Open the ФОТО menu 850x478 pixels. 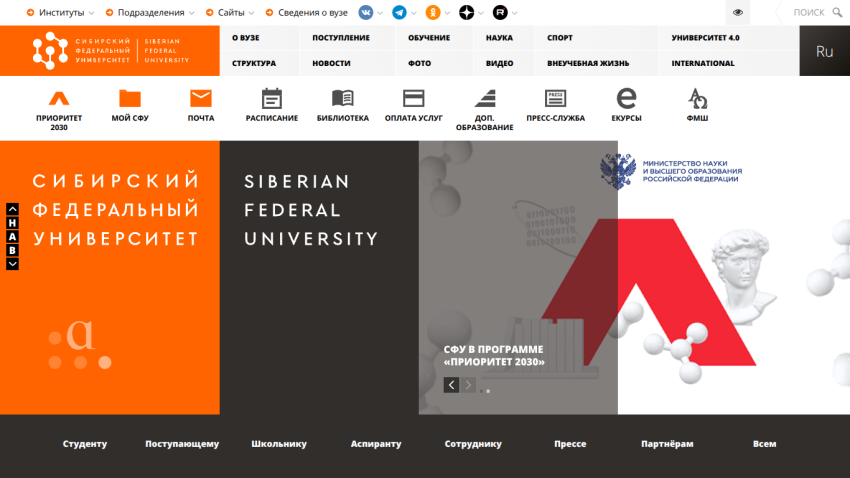tap(420, 63)
